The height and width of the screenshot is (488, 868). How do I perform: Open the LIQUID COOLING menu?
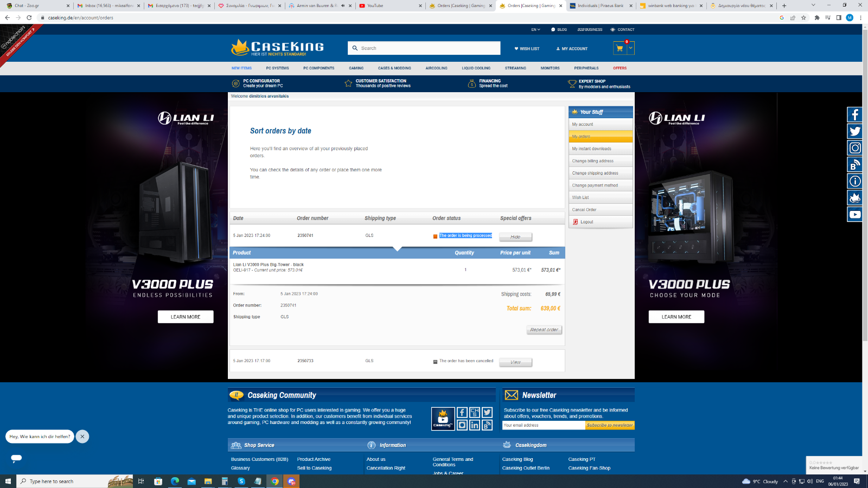pos(476,68)
